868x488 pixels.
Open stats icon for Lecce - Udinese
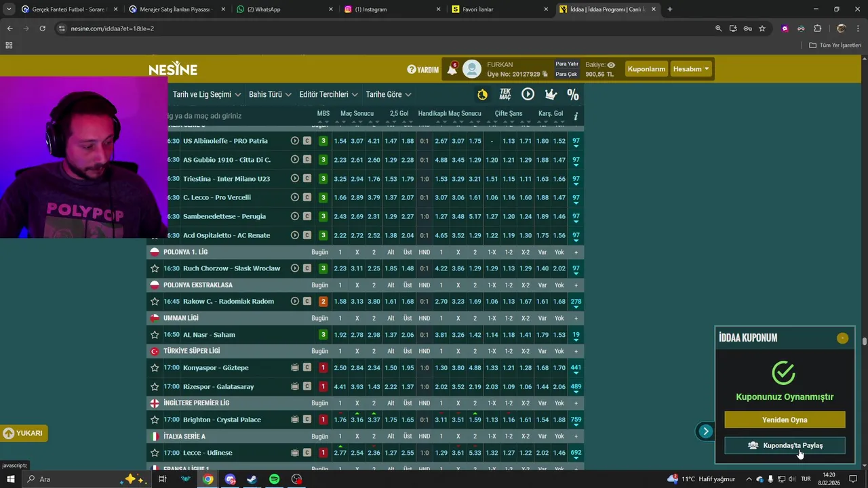point(294,453)
